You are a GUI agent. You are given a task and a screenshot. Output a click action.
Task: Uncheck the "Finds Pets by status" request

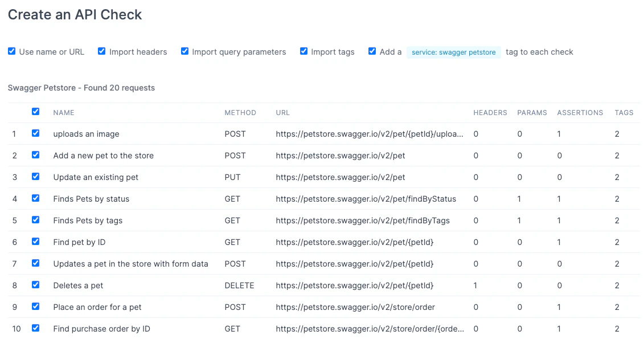[35, 198]
